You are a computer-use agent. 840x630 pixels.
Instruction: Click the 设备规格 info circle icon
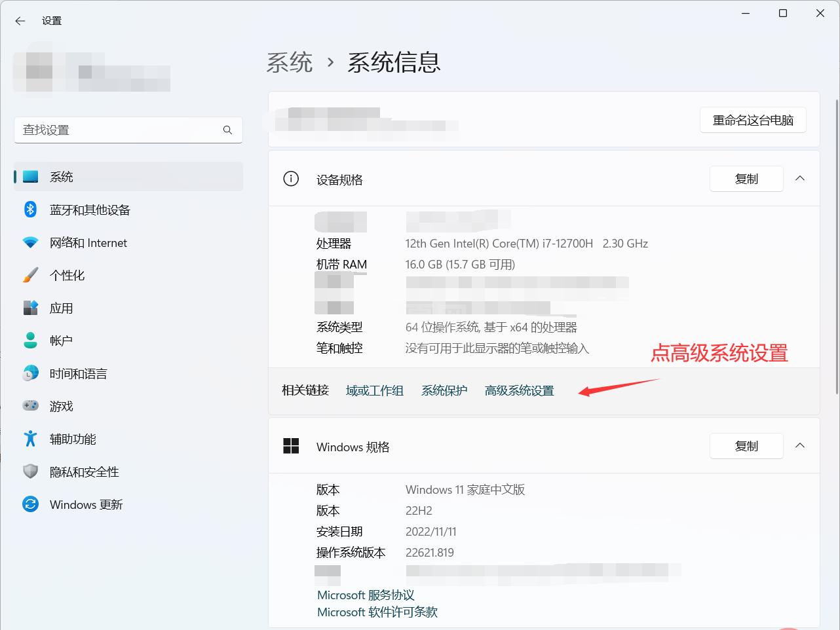tap(291, 179)
